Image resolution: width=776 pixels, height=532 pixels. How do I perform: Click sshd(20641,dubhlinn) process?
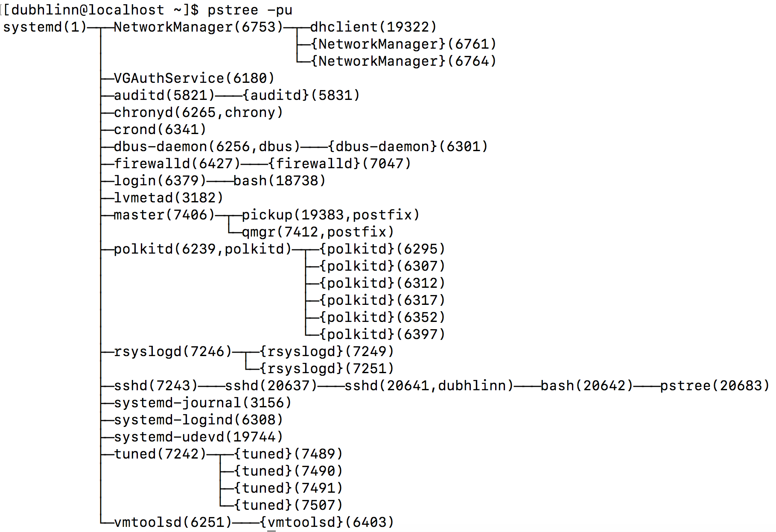tap(429, 386)
